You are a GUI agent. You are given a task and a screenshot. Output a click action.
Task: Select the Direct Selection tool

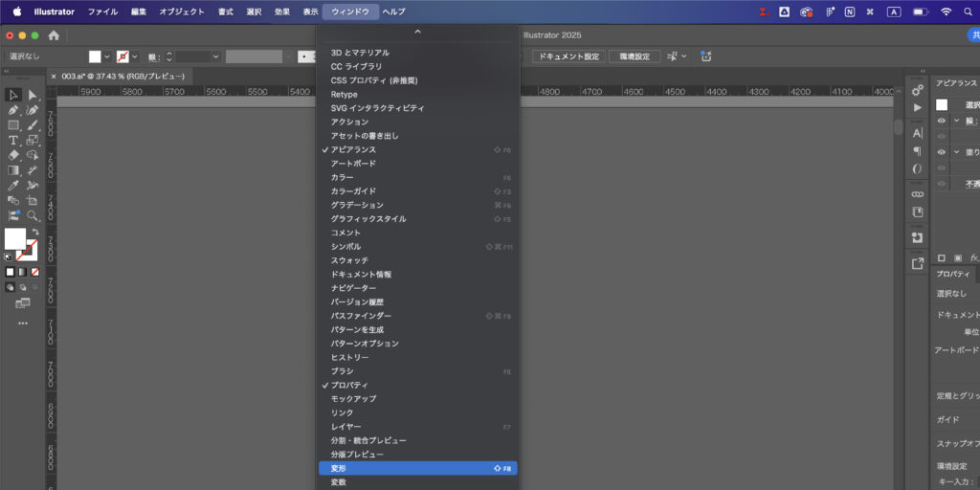pos(33,95)
